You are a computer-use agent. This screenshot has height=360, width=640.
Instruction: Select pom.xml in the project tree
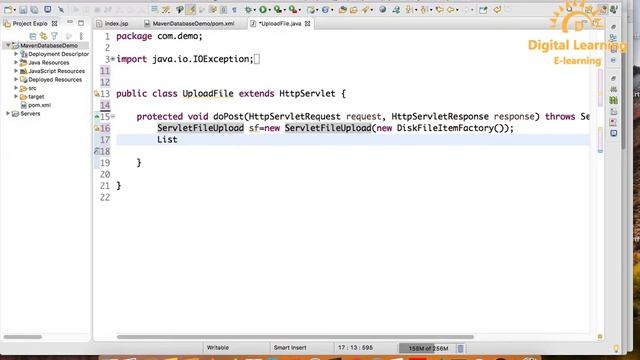point(39,105)
